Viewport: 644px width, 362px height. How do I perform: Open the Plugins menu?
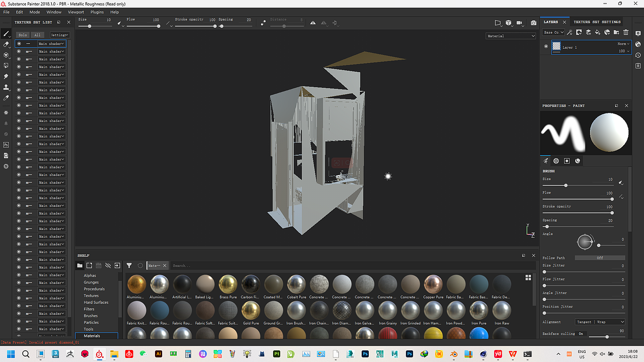coord(97,12)
